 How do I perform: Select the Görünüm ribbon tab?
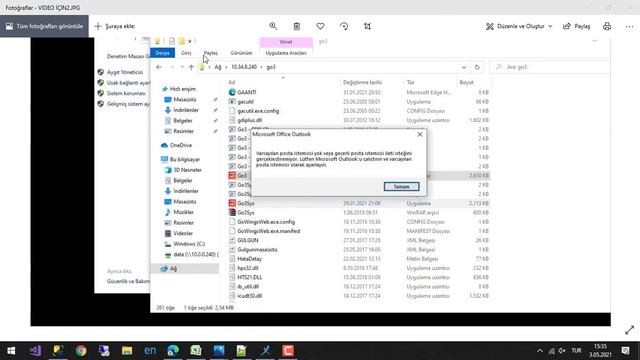(241, 53)
